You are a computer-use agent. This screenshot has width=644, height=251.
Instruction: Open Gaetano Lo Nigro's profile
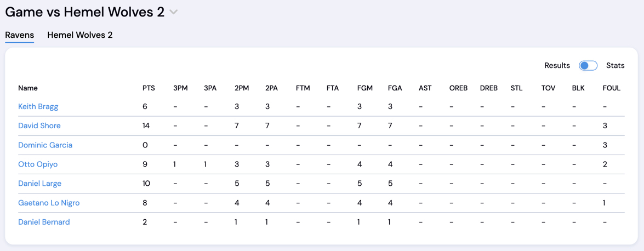[49, 203]
